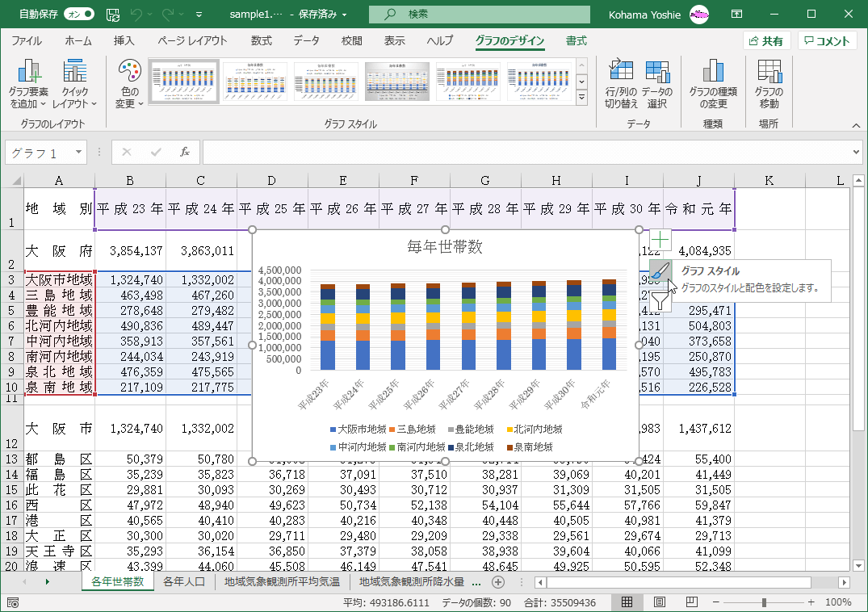Click 行/列の切り替え icon
868x612 pixels.
point(621,73)
